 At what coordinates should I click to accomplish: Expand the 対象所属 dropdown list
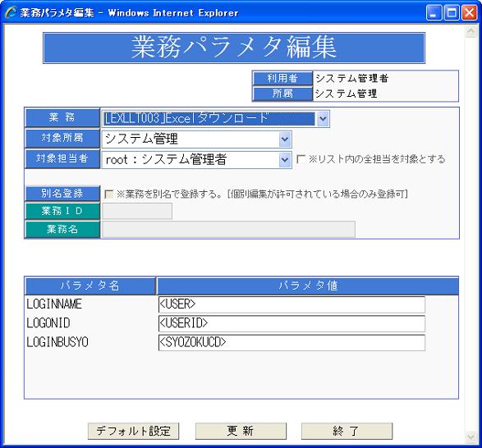[x=196, y=139]
